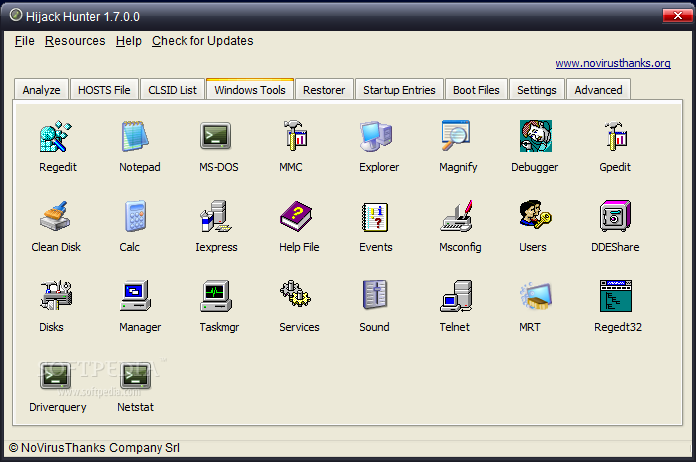Screen dimensions: 696x462
Task: Switch to the Advanced tab
Action: (598, 90)
